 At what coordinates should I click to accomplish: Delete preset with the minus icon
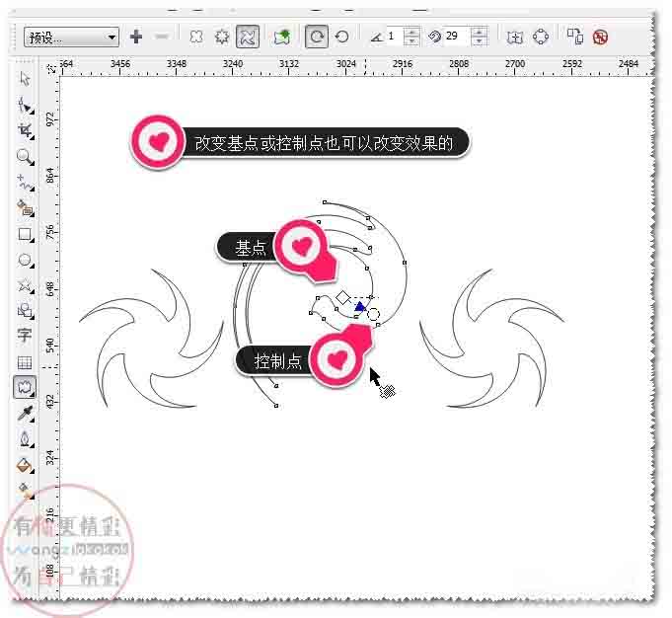coord(162,37)
